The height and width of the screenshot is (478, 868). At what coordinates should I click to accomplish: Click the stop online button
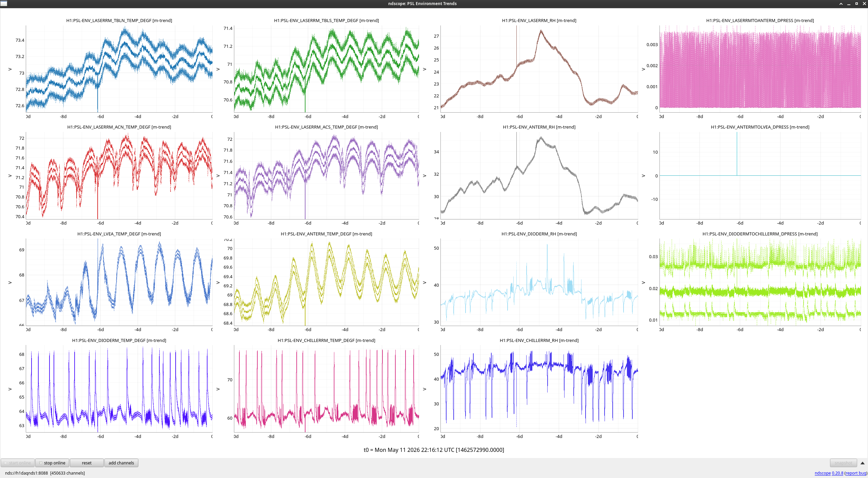click(52, 463)
